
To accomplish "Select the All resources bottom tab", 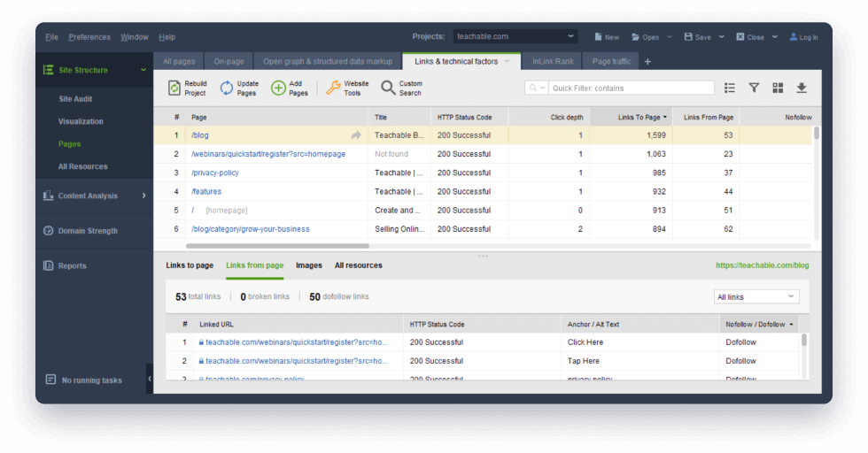I will (358, 265).
